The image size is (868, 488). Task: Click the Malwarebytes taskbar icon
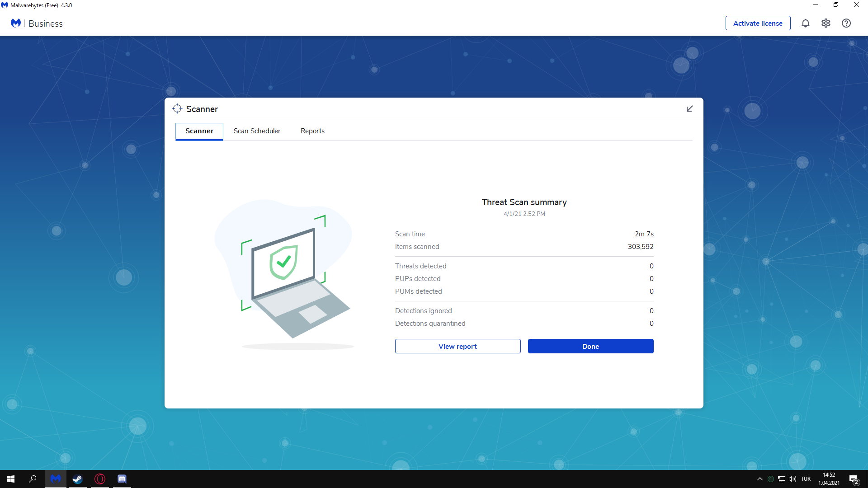pos(56,479)
